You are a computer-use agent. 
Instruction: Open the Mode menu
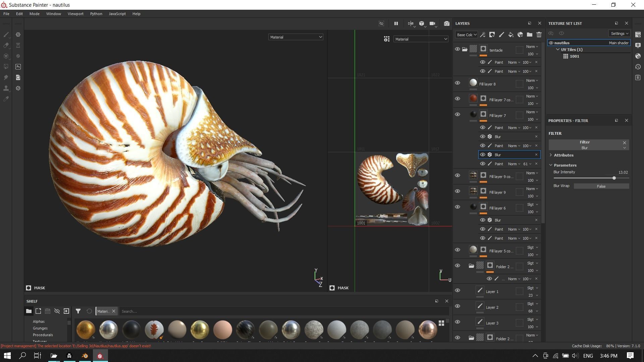tap(35, 14)
